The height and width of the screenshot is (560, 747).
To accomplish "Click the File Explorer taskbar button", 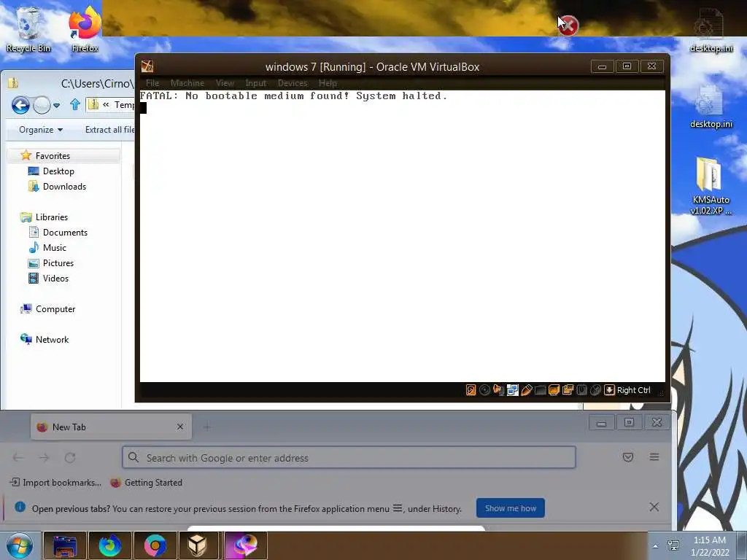I will pos(65,545).
